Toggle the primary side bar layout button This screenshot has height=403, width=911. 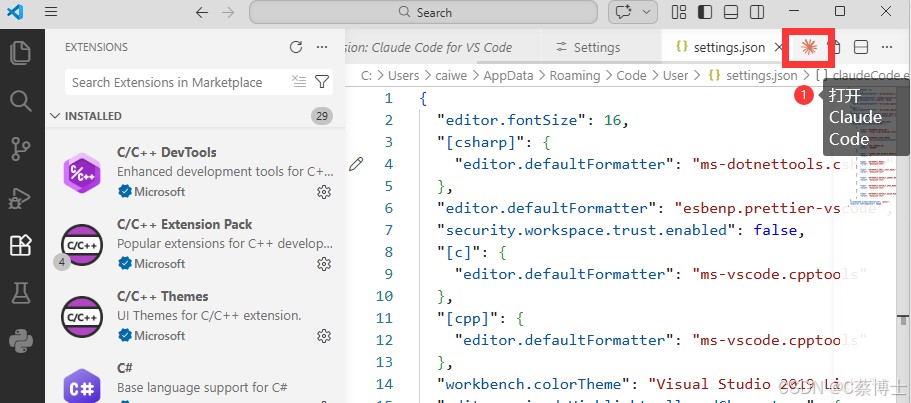705,12
